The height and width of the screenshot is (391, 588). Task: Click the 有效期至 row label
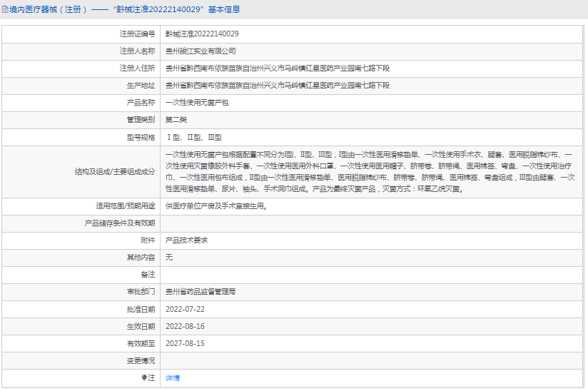[141, 343]
